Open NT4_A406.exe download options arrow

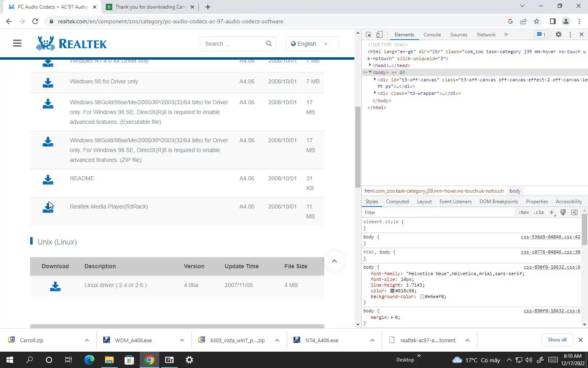point(372,340)
